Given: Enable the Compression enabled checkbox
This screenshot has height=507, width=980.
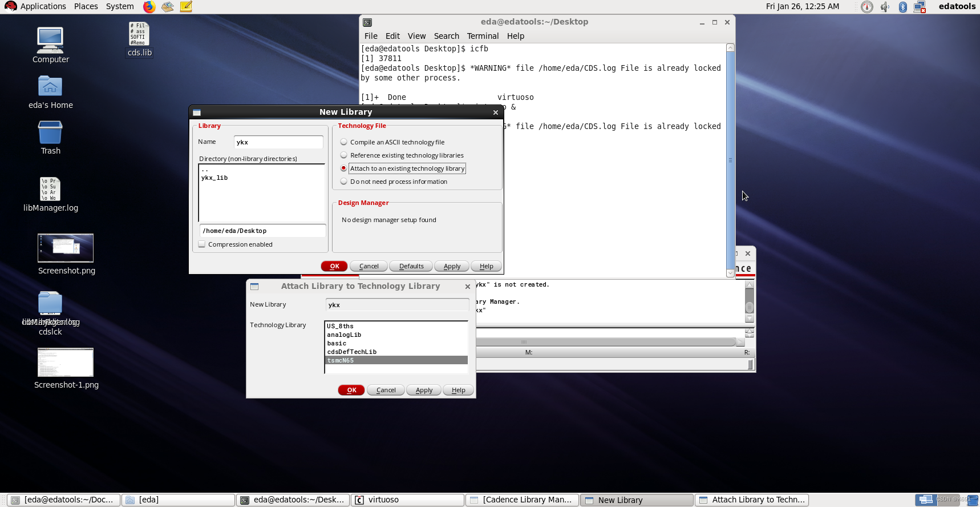Looking at the screenshot, I should point(201,244).
